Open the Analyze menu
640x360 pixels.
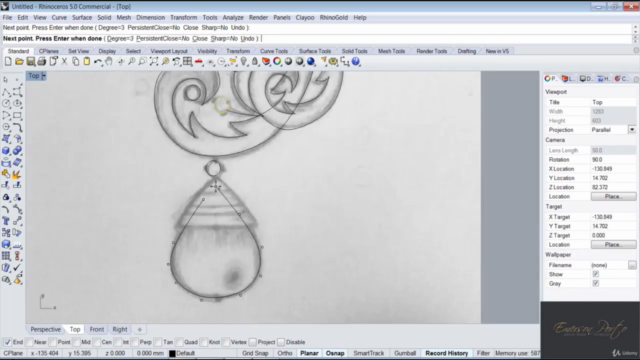tap(233, 18)
